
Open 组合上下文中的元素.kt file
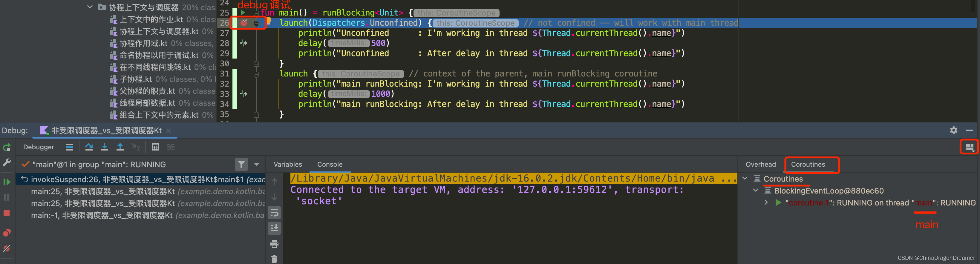(x=159, y=115)
